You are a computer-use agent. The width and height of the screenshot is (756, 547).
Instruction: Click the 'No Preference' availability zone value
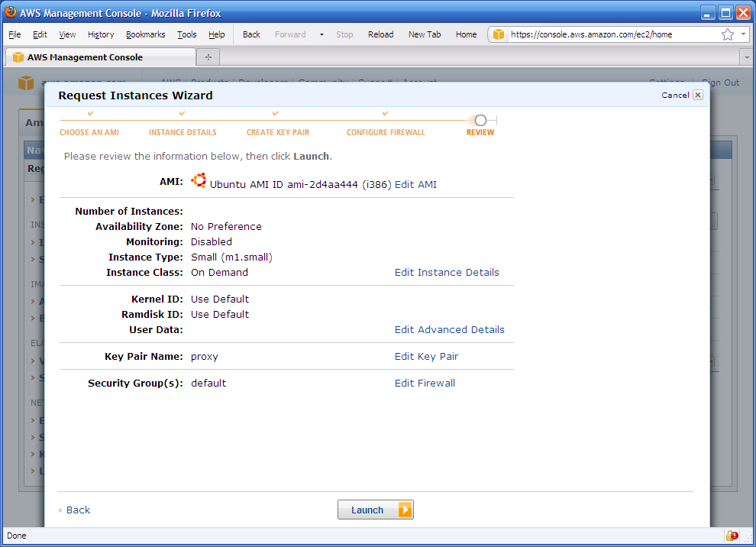point(226,227)
